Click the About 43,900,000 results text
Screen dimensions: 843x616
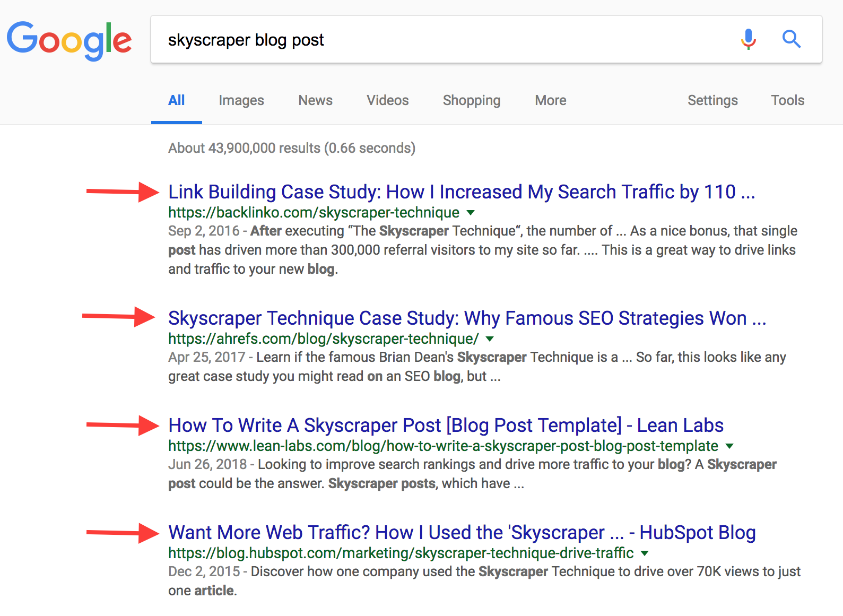click(292, 148)
